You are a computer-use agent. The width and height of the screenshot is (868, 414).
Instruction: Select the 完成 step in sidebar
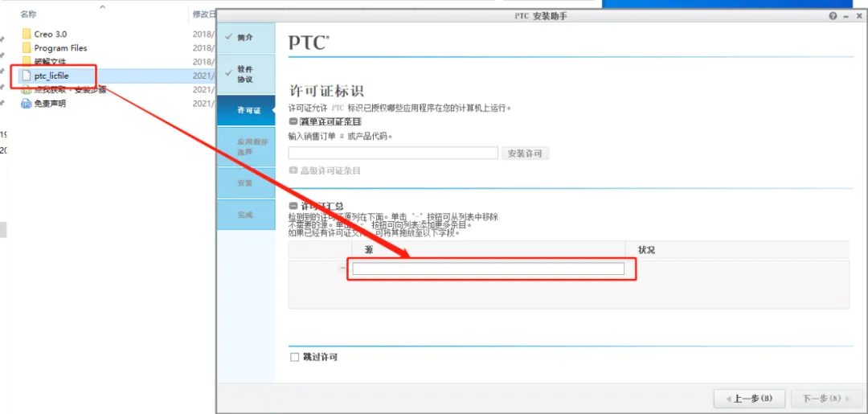[246, 215]
